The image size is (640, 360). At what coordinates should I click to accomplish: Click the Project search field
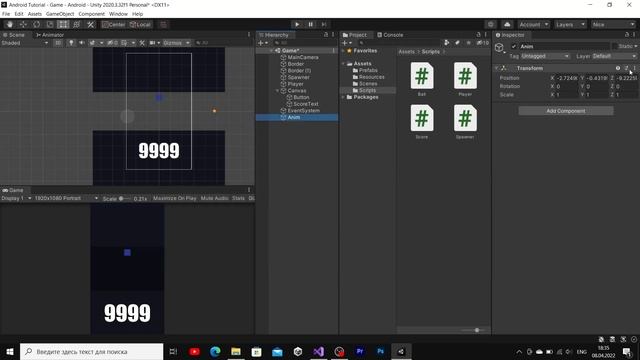click(398, 43)
